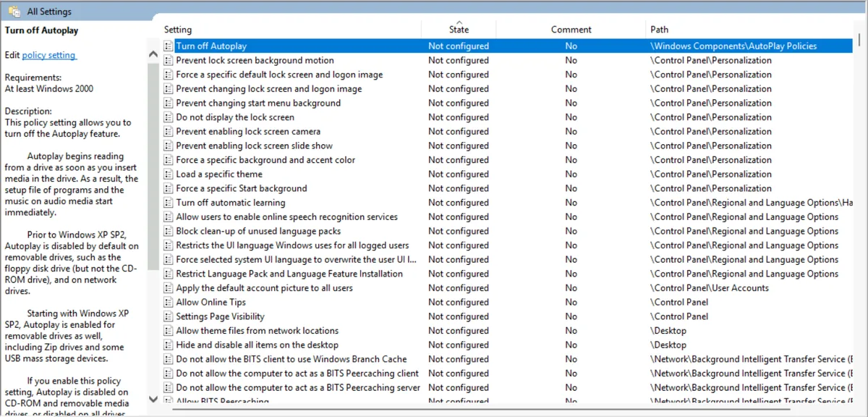868x417 pixels.
Task: Select 'Hide and disable all items on the desktop'
Action: pyautogui.click(x=508, y=345)
